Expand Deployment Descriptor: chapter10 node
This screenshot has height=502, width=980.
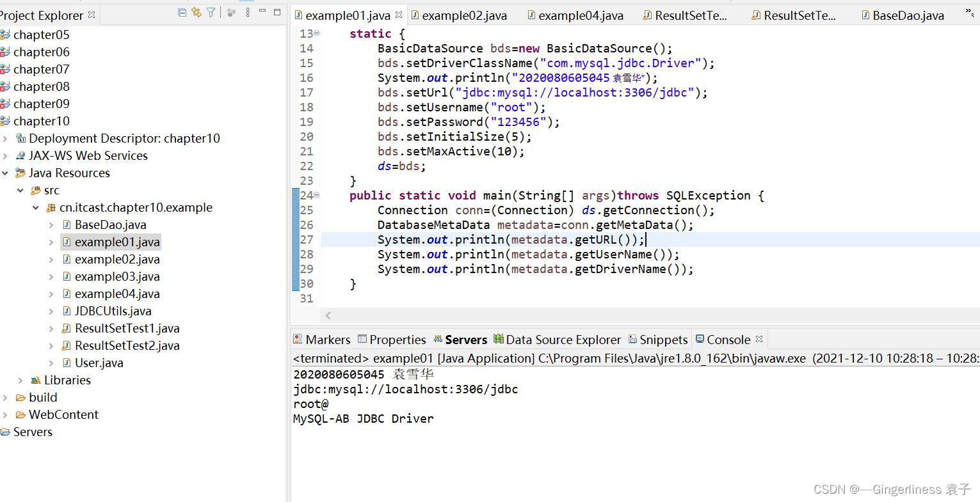pyautogui.click(x=5, y=138)
